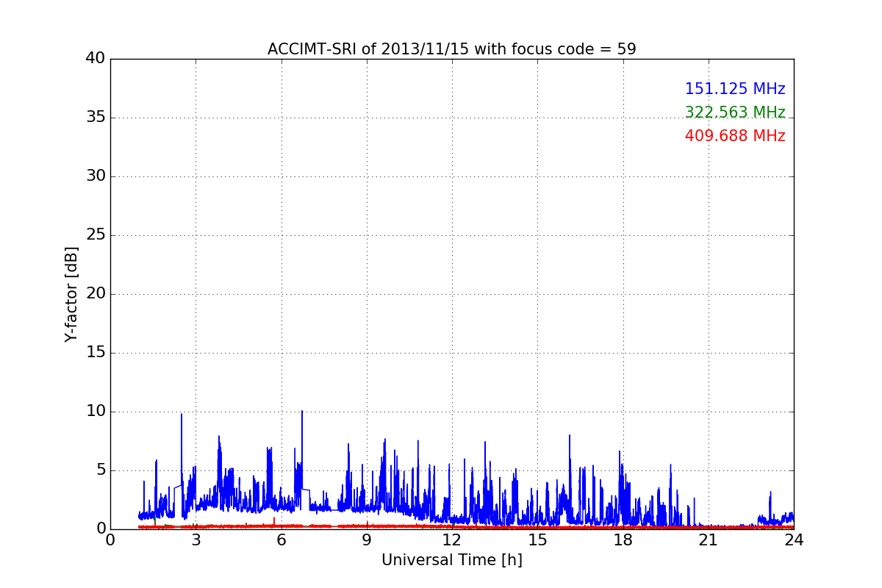Select the red 409.688 MHz legend label
The image size is (882, 588).
[735, 136]
